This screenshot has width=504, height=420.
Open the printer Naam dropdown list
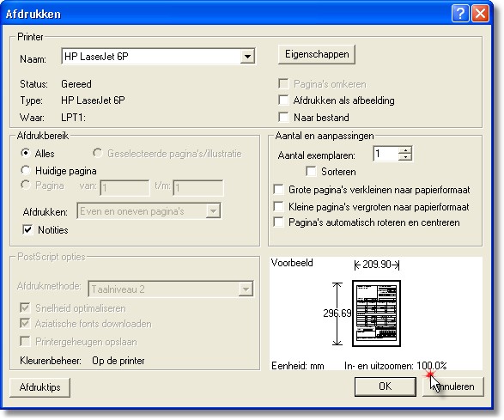pos(247,57)
